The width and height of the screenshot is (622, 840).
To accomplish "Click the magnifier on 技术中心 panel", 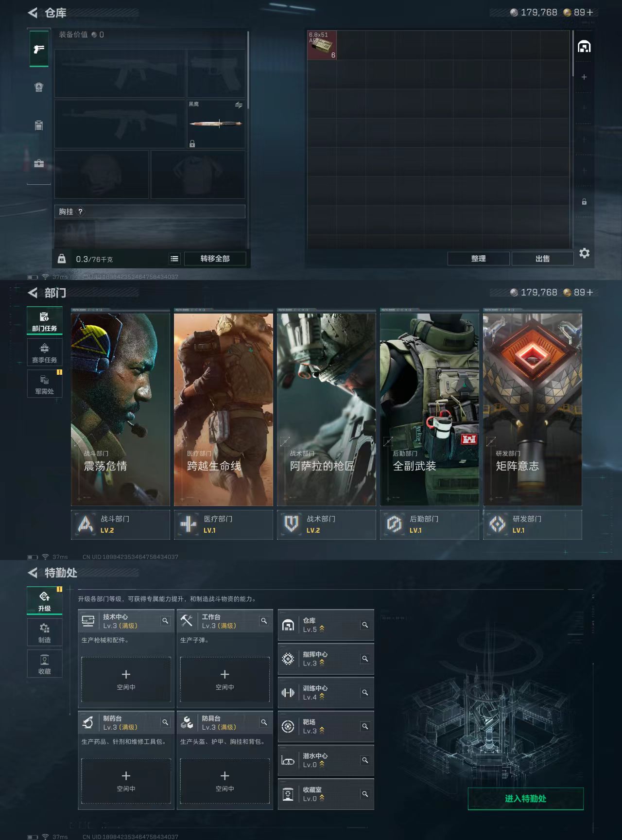I will 165,621.
